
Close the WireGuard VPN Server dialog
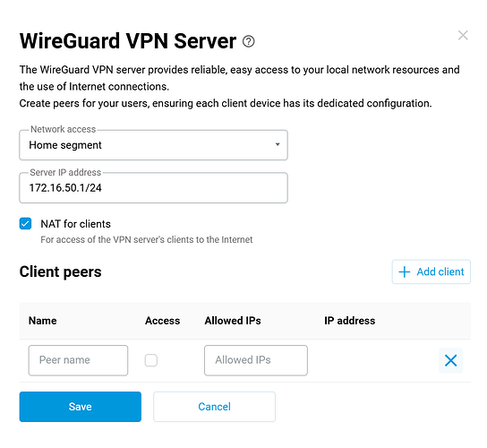pos(463,35)
